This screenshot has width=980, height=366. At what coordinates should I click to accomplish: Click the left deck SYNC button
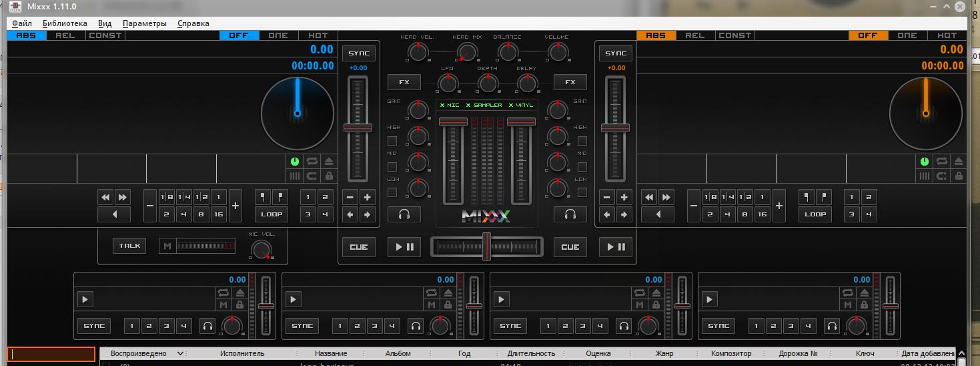coord(359,53)
